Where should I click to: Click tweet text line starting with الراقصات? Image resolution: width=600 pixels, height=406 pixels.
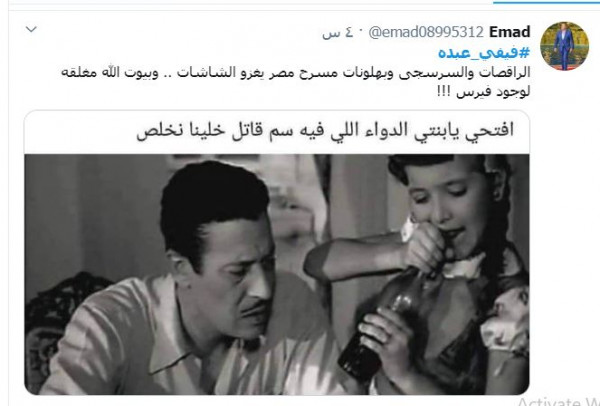(295, 73)
